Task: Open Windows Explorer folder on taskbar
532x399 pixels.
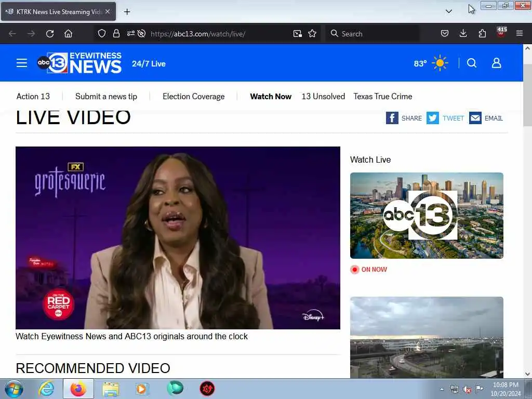Action: pos(110,389)
